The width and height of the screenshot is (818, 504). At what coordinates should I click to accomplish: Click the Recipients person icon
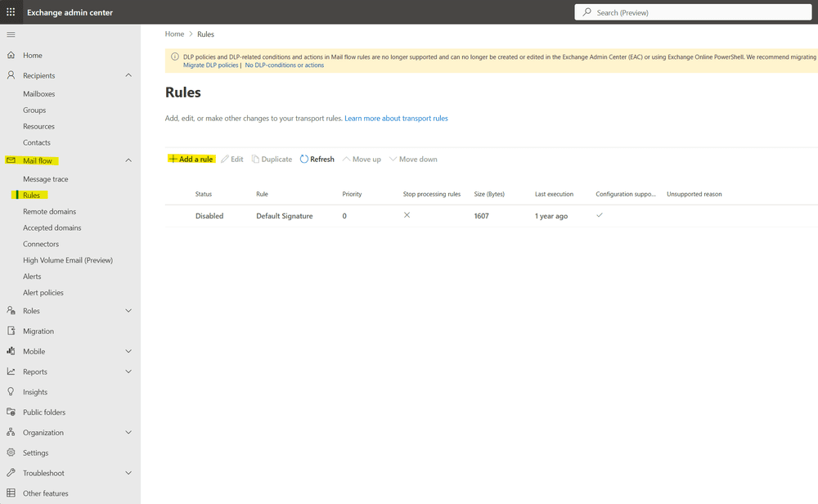coord(11,75)
